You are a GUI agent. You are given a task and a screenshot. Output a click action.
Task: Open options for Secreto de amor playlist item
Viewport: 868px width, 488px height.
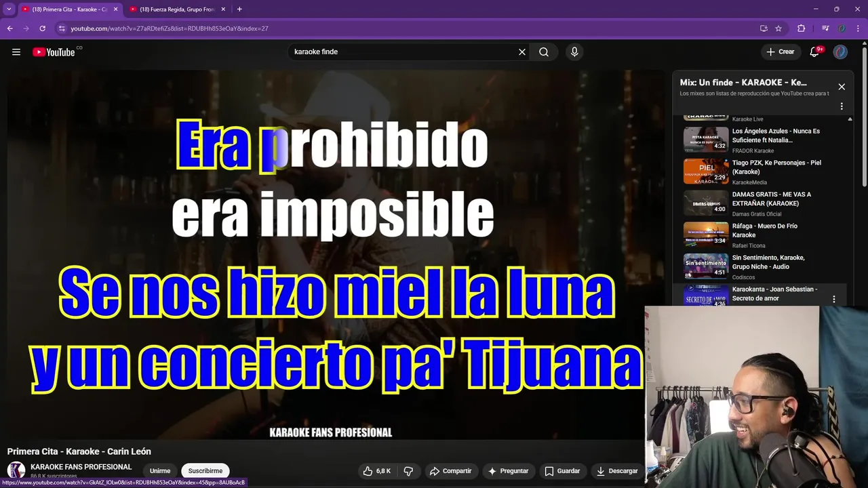pyautogui.click(x=834, y=299)
